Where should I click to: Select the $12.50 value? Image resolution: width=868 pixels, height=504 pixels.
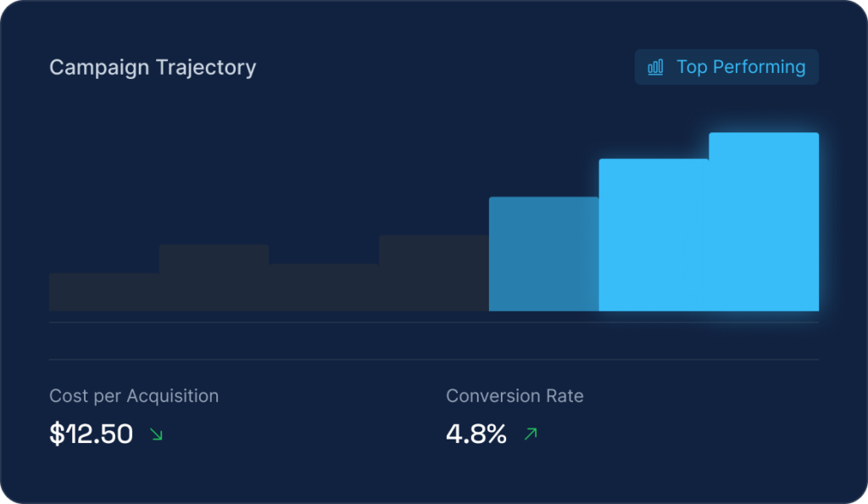click(x=92, y=434)
